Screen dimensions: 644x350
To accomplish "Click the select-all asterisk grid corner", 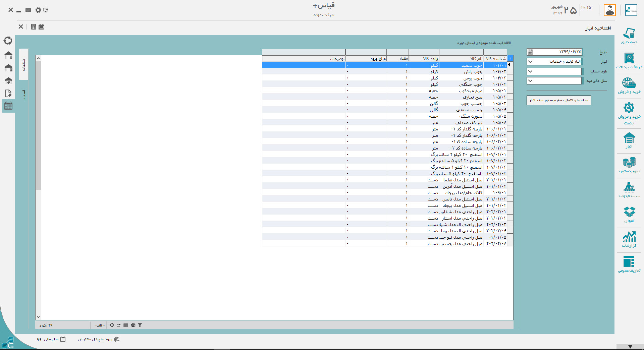I will click(x=510, y=59).
